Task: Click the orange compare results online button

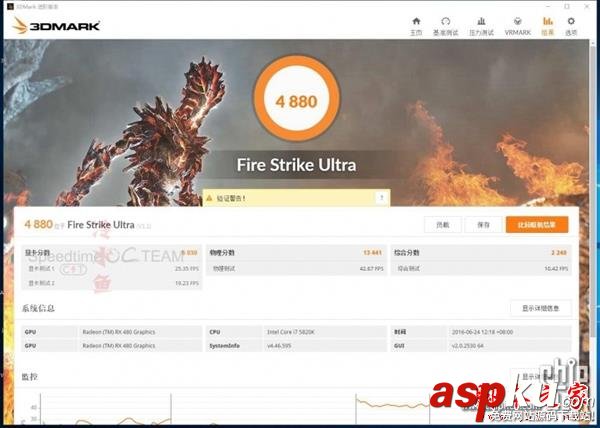Action: pyautogui.click(x=537, y=225)
